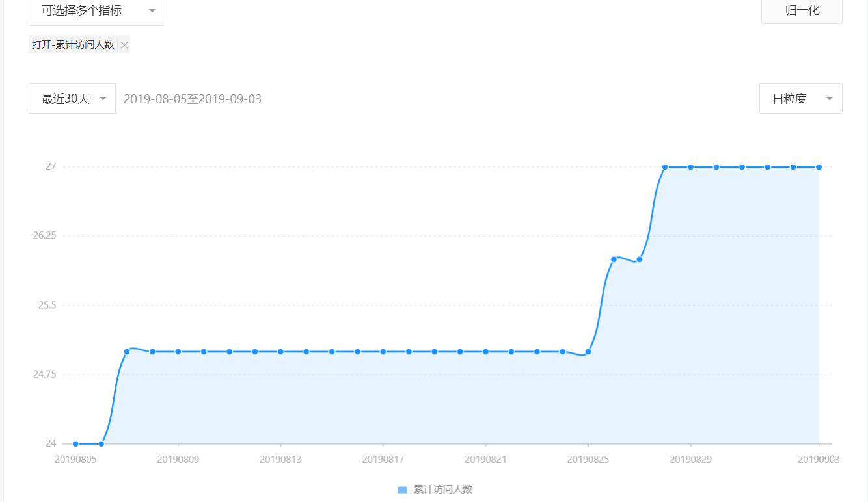
Task: Select the data point at 20190809
Action: click(x=178, y=352)
